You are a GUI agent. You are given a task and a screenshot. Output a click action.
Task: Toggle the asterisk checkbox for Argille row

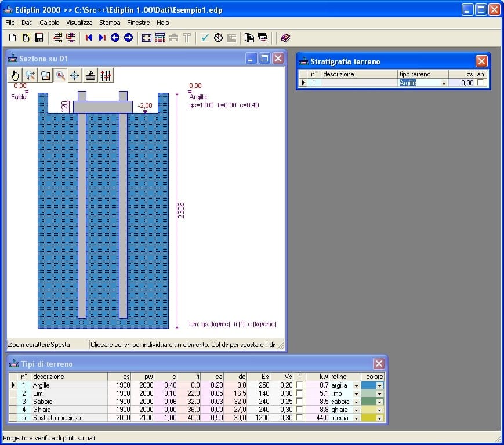(299, 385)
